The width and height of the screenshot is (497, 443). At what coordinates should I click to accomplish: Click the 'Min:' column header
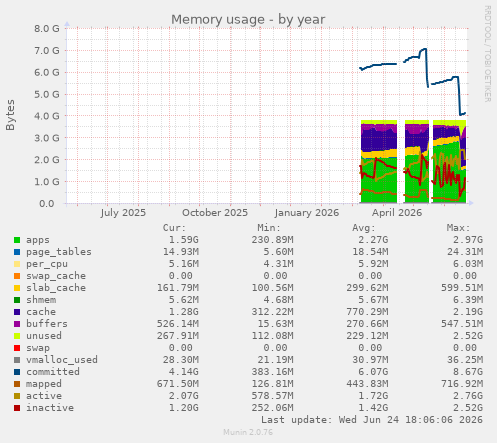click(269, 228)
